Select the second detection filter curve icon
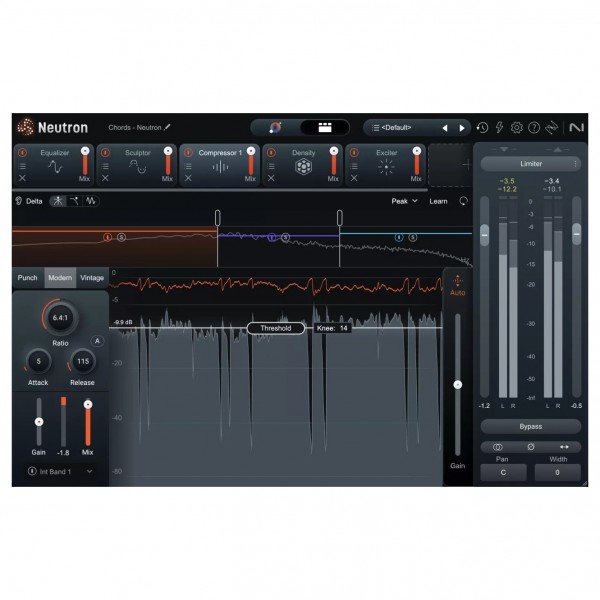 point(74,201)
